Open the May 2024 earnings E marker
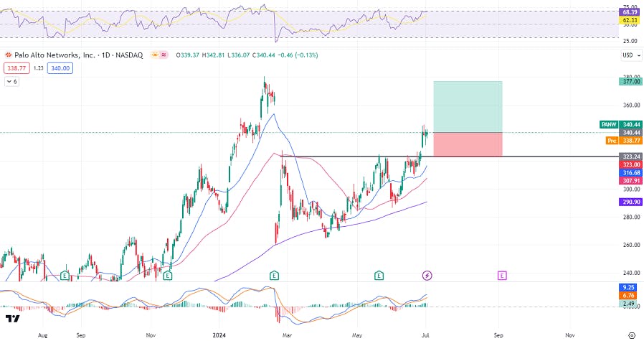The height and width of the screenshot is (341, 644). click(379, 275)
